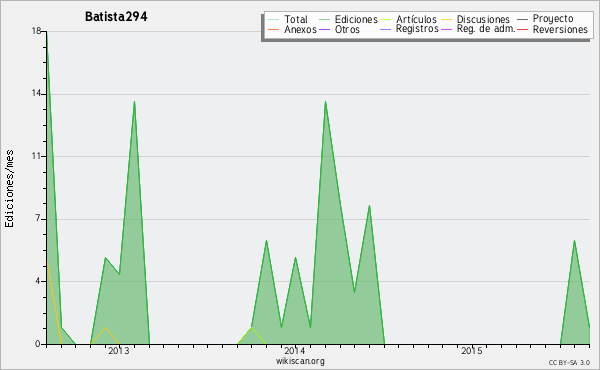
Task: Click the 2015 x-axis label
Action: click(471, 350)
